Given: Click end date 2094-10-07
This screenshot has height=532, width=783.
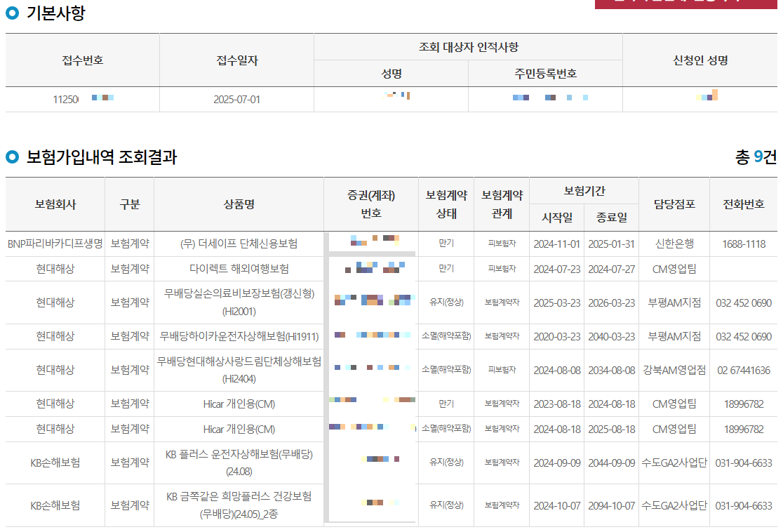Looking at the screenshot, I should (x=612, y=505).
